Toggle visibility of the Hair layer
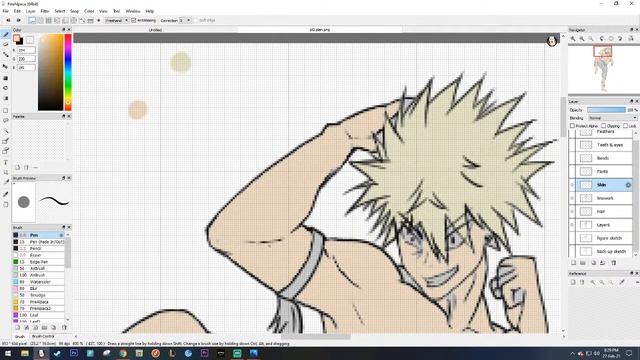Viewport: 640px width, 360px height. click(572, 211)
